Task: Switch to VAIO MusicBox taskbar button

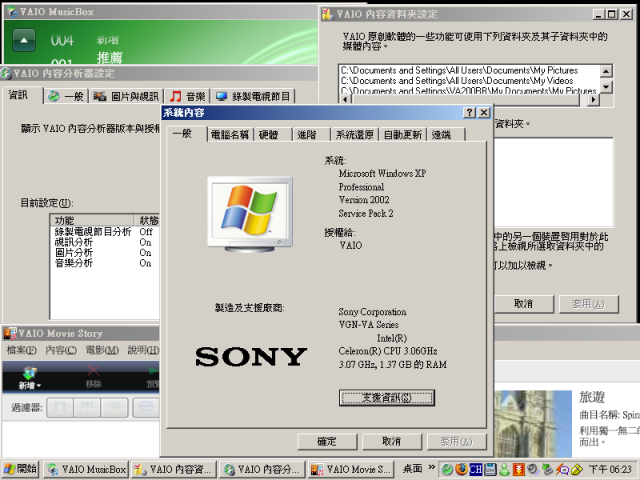Action: click(86, 469)
